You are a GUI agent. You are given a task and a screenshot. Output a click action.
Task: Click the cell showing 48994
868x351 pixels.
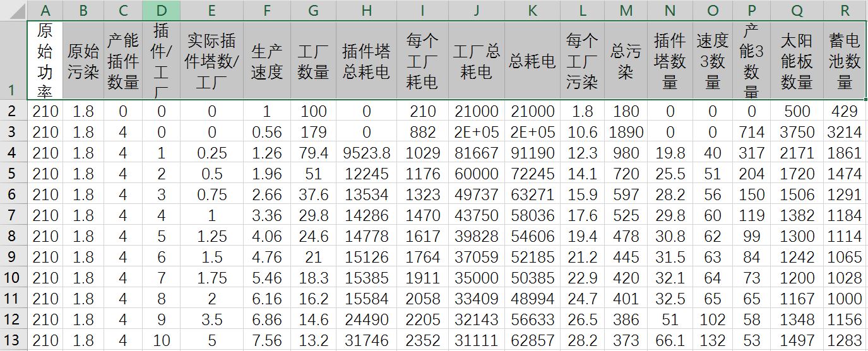coord(532,299)
